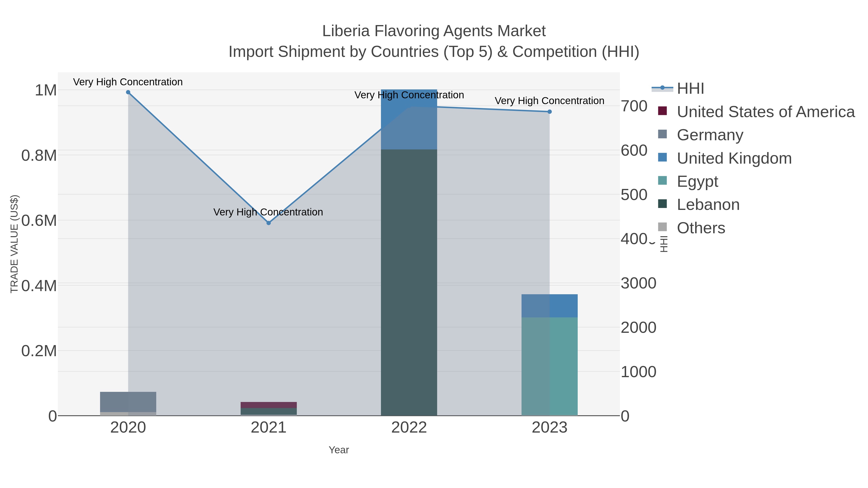Click the Very High Concentration annotation for 2022

pos(409,95)
